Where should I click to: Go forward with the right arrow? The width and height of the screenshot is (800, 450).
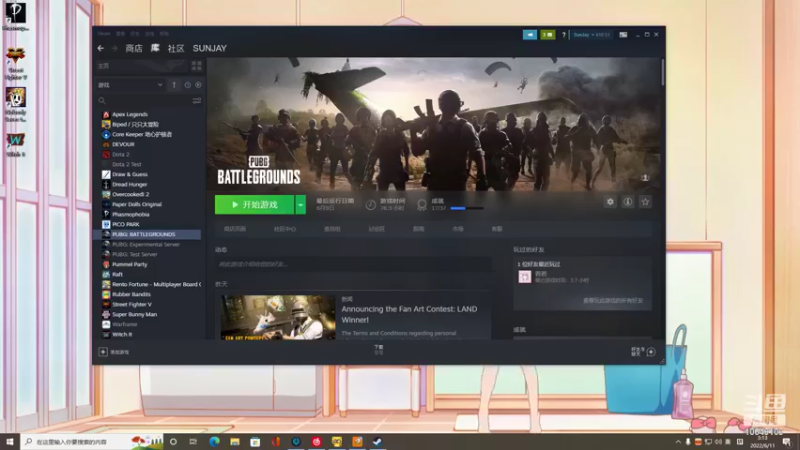coord(114,48)
